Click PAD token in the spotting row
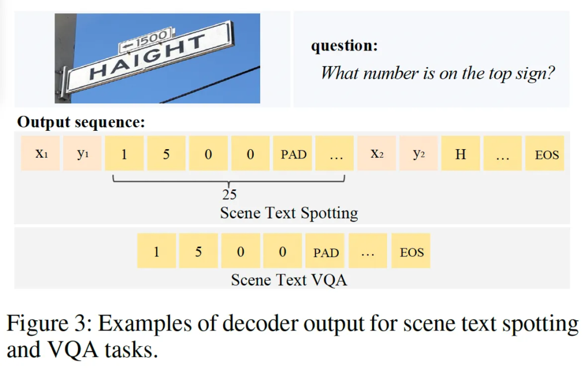Image resolution: width=588 pixels, height=369 pixels. (293, 154)
